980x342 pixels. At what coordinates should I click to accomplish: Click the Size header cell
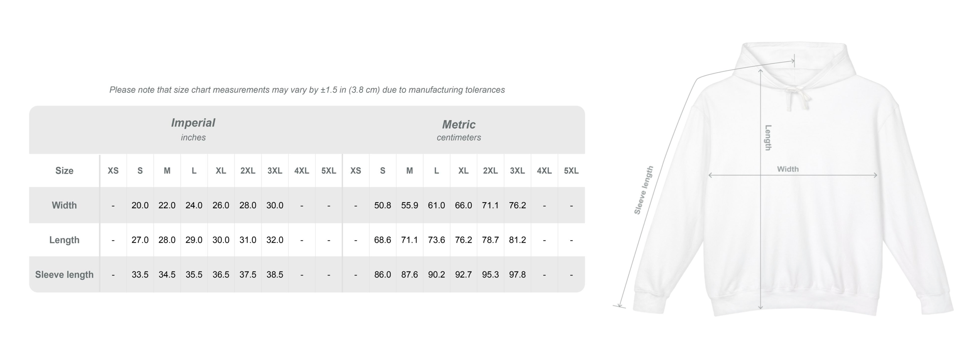[64, 171]
